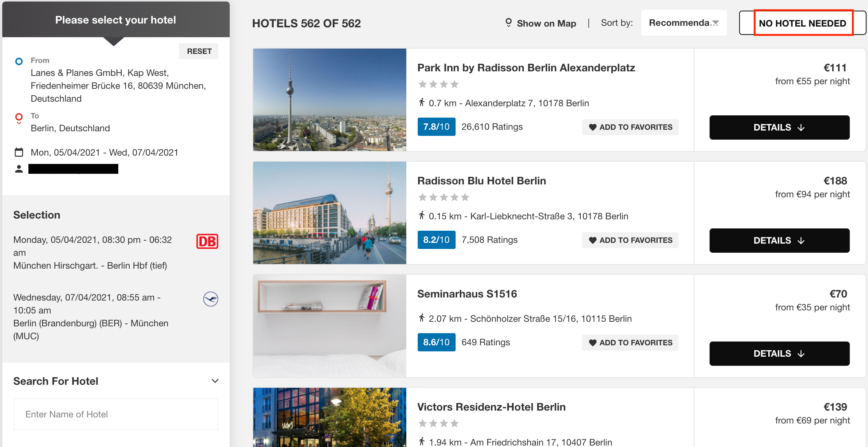Click the 7.8/10 rating badge

[436, 127]
